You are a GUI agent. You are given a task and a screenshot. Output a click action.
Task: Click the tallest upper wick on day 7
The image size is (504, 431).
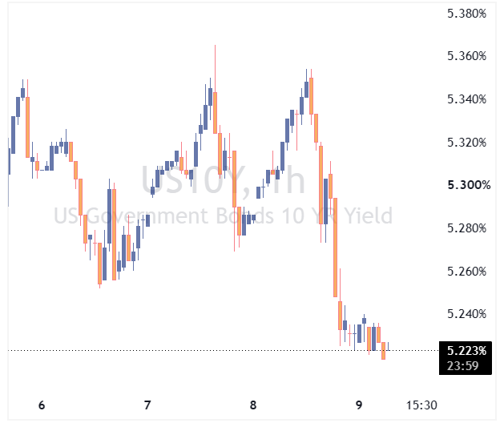[x=215, y=68]
